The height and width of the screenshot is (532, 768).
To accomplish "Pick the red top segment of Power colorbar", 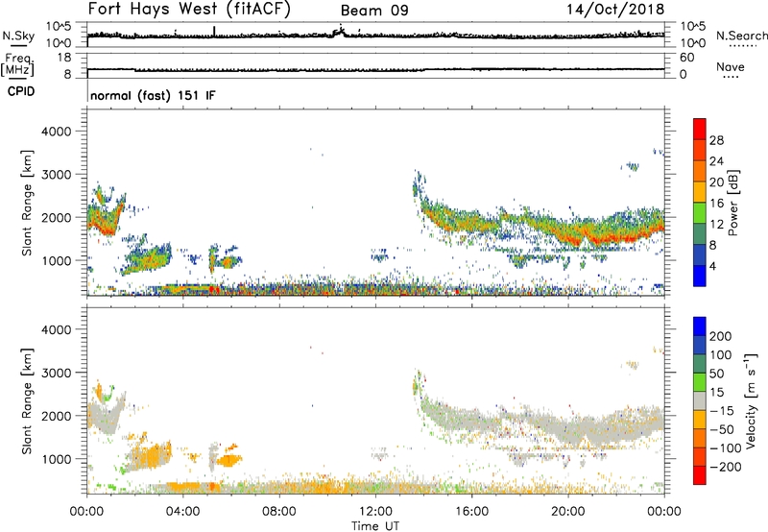I will 700,129.
